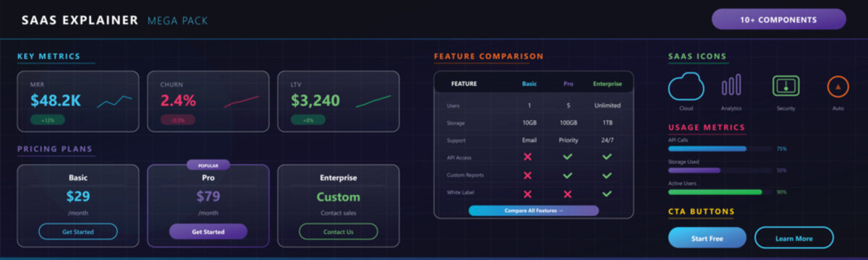Click the Email support cell

[x=529, y=140]
